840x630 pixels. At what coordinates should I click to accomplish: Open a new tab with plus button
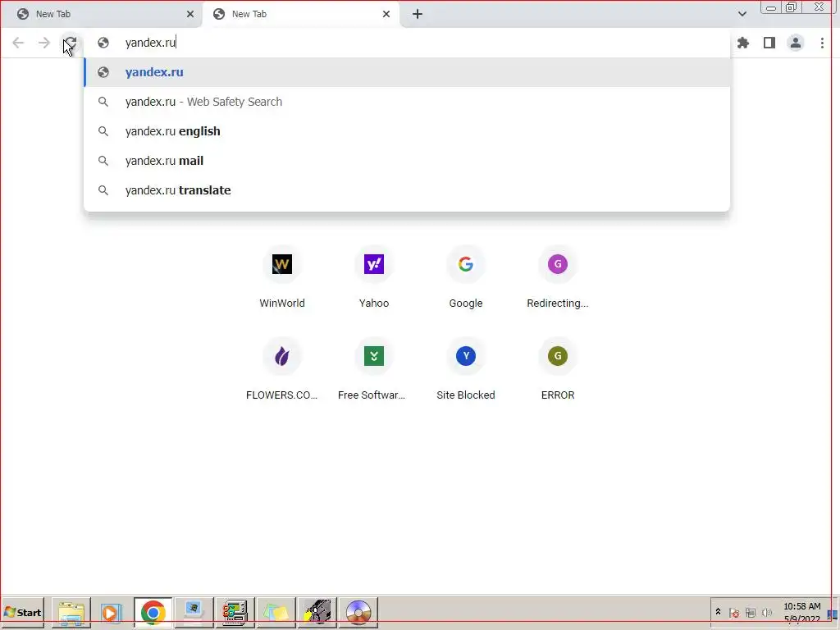[x=418, y=15]
